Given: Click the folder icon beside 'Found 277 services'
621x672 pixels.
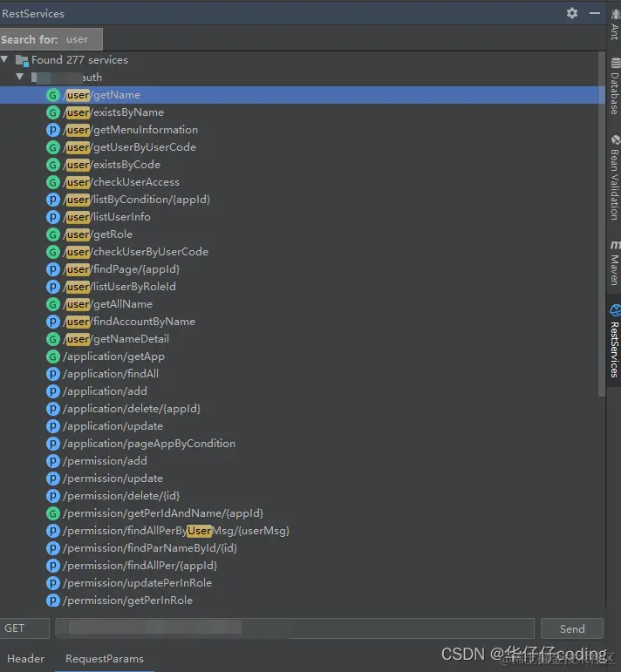Looking at the screenshot, I should (x=22, y=60).
